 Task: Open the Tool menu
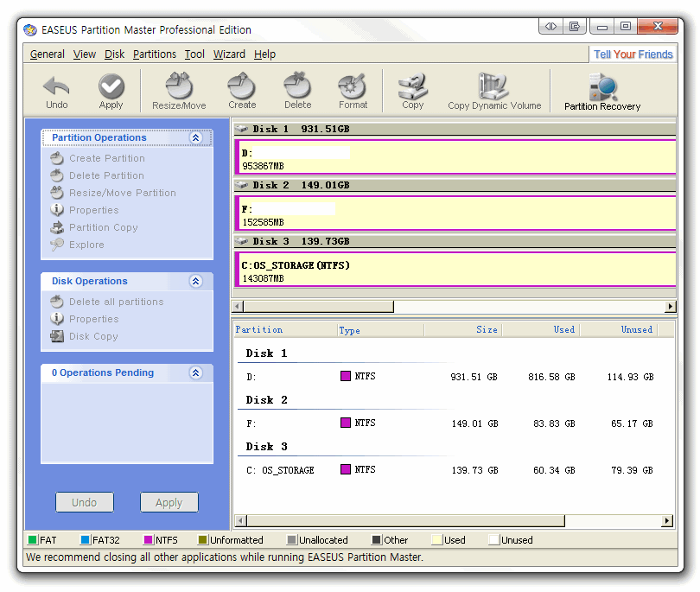click(x=194, y=54)
